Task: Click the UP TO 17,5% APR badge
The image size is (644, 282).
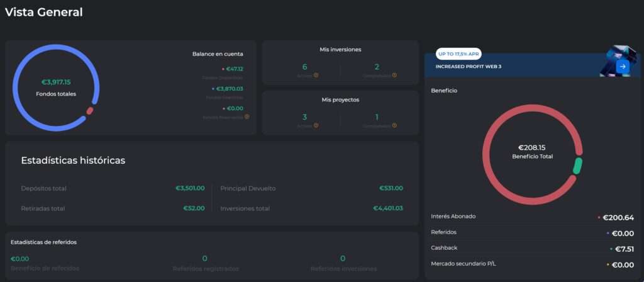Action: point(458,54)
